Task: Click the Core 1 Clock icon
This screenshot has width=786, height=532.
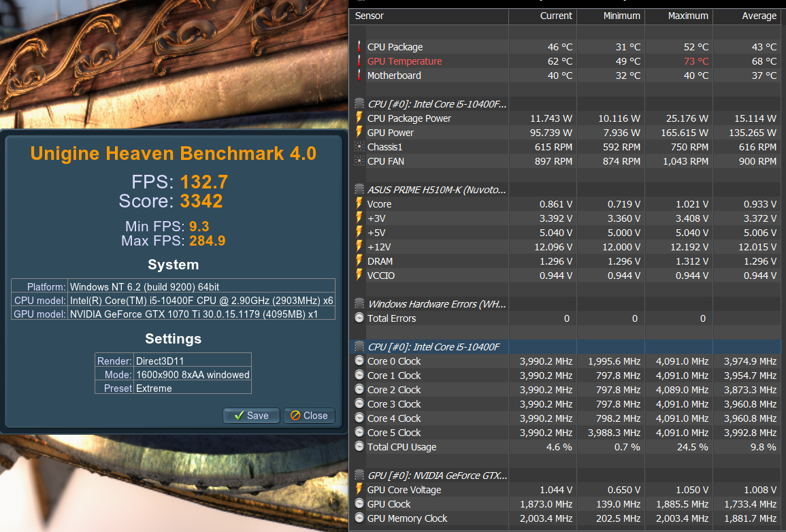Action: (x=359, y=376)
